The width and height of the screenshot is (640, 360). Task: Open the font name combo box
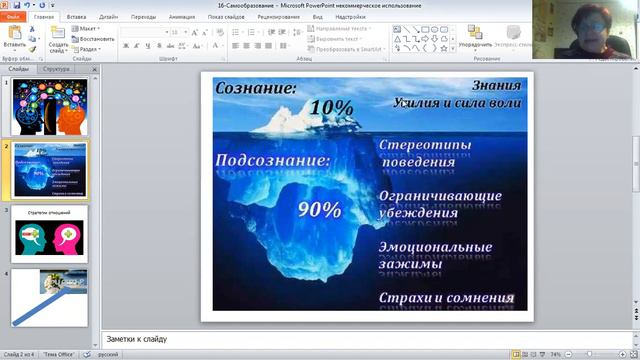tap(145, 32)
